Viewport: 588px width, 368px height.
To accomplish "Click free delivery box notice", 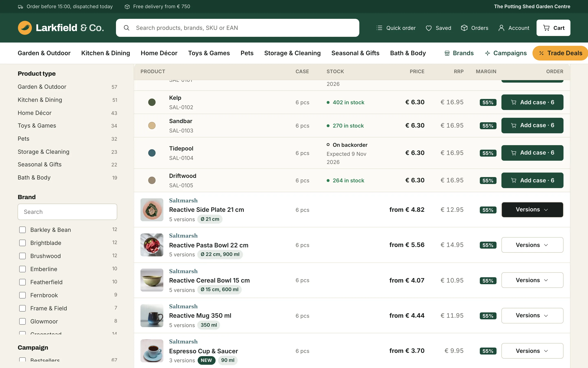I will pos(157,7).
